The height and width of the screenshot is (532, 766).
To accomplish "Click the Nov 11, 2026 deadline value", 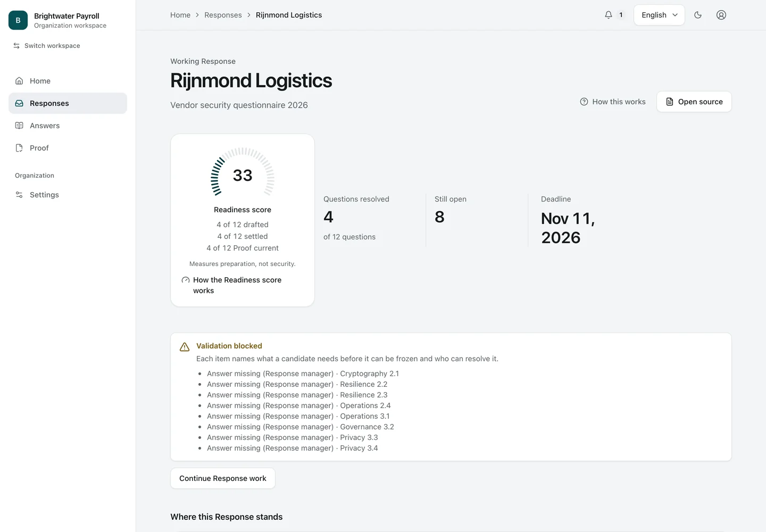I will tap(568, 228).
